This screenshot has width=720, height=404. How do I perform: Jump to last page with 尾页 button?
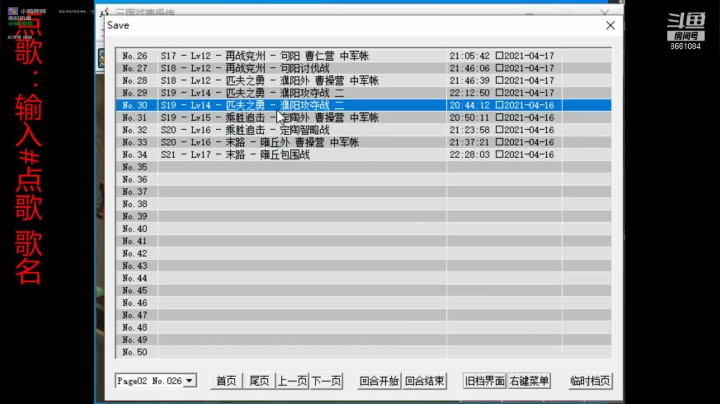coord(259,381)
